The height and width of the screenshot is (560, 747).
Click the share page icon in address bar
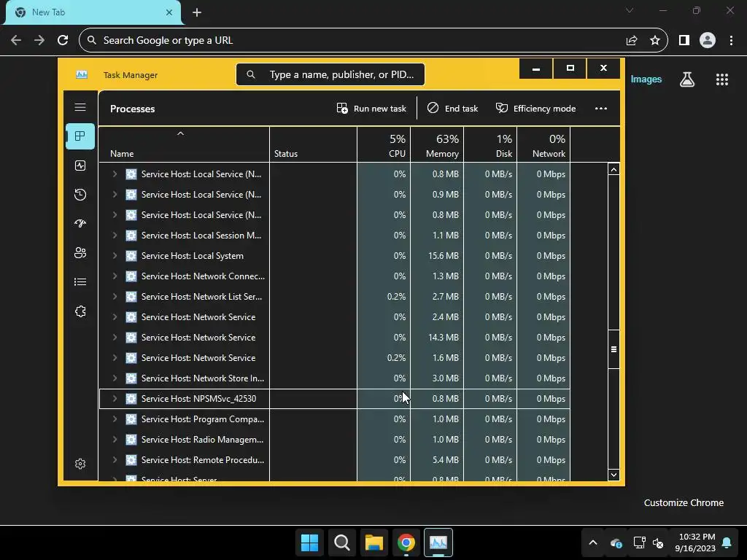coord(632,41)
